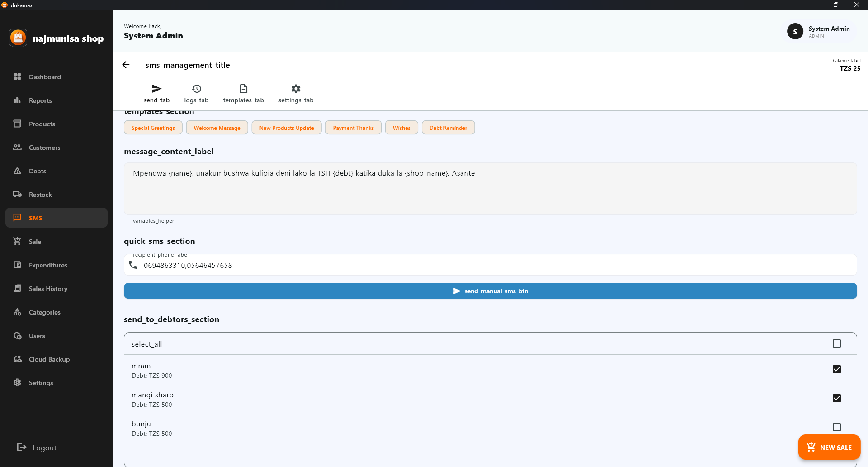Click the Cloud Backup icon
Viewport: 868px width, 467px height.
click(x=17, y=359)
